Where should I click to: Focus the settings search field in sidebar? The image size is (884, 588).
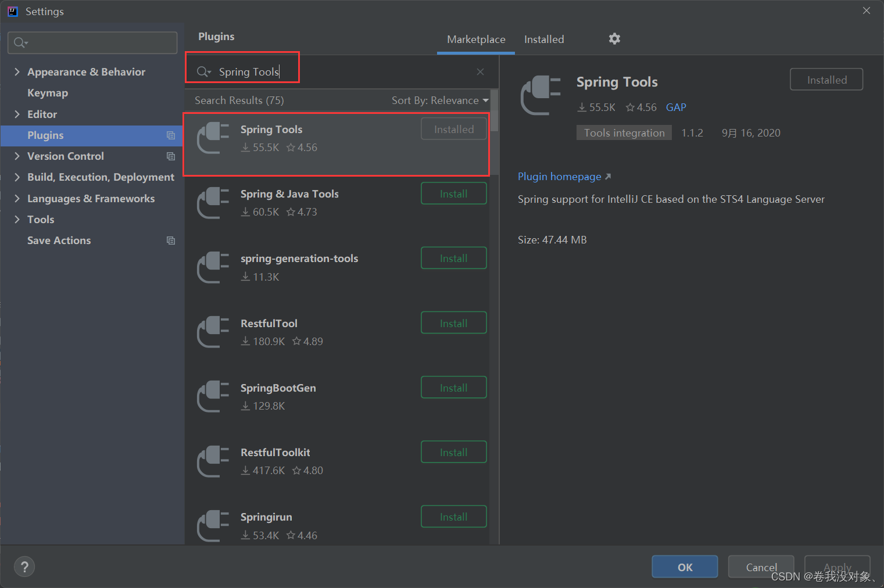[92, 42]
